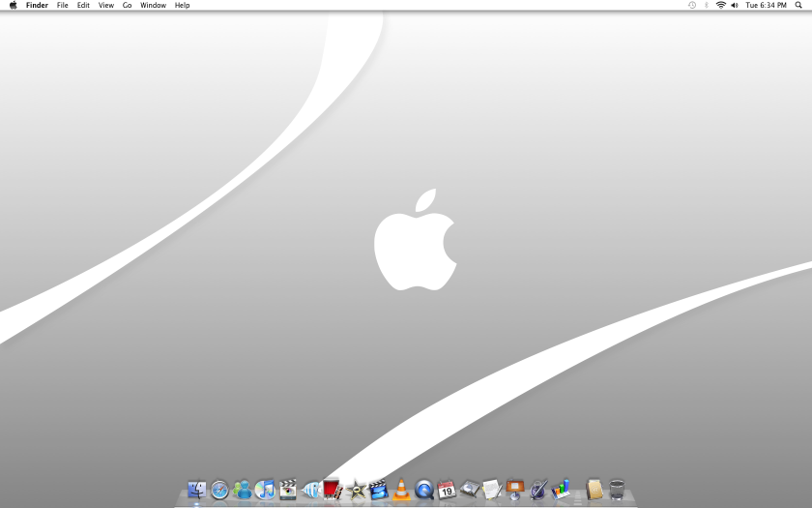812x508 pixels.
Task: Open the messenger two-people Dock icon
Action: point(242,490)
